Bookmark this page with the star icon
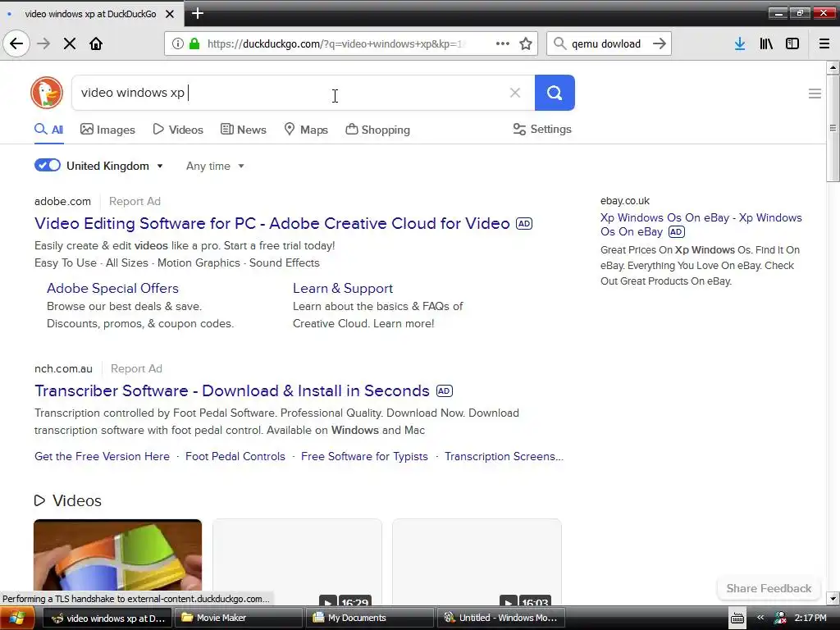Screen dimensions: 840x630 526,43
